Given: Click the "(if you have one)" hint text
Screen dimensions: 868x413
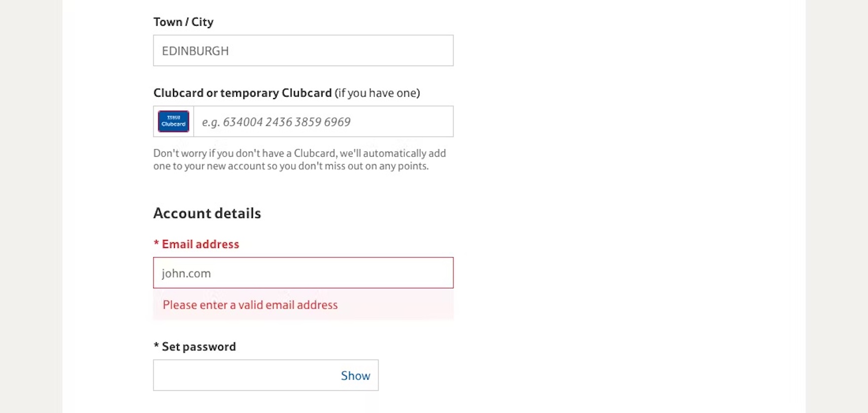Looking at the screenshot, I should (x=377, y=93).
